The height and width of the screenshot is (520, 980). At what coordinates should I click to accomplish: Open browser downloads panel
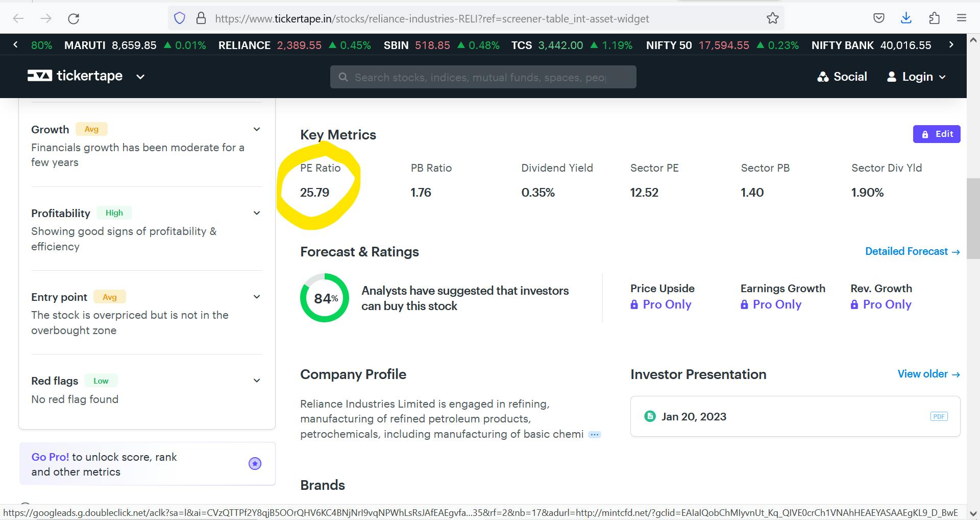point(906,18)
